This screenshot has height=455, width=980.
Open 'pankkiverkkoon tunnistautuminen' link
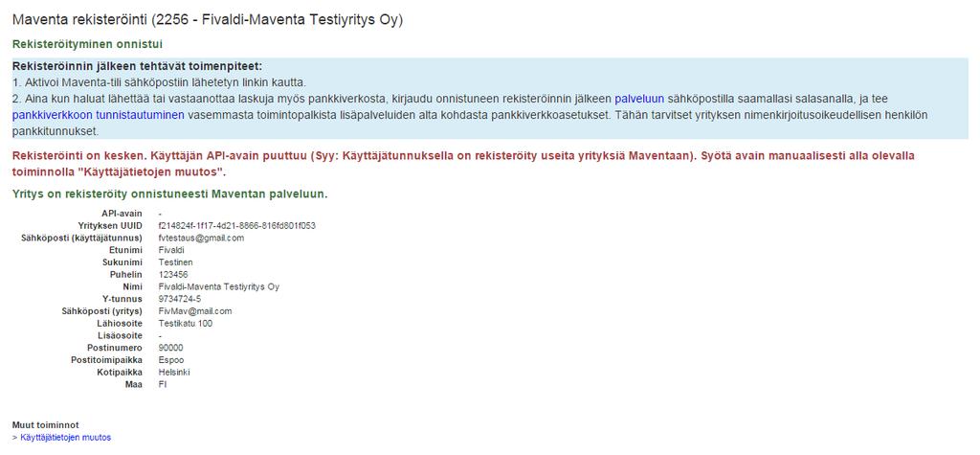[99, 115]
